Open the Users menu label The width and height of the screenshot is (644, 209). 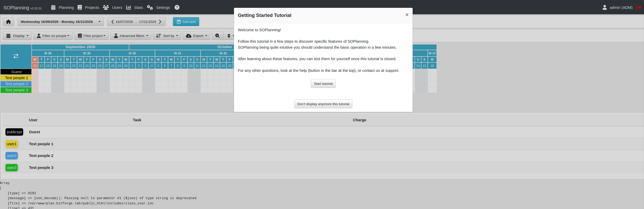[117, 8]
